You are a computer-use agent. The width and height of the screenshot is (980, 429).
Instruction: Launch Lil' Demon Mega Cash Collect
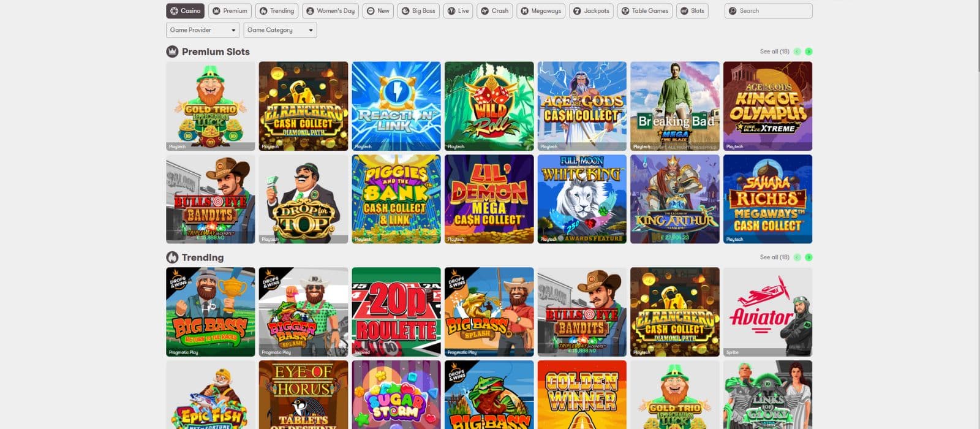point(489,199)
